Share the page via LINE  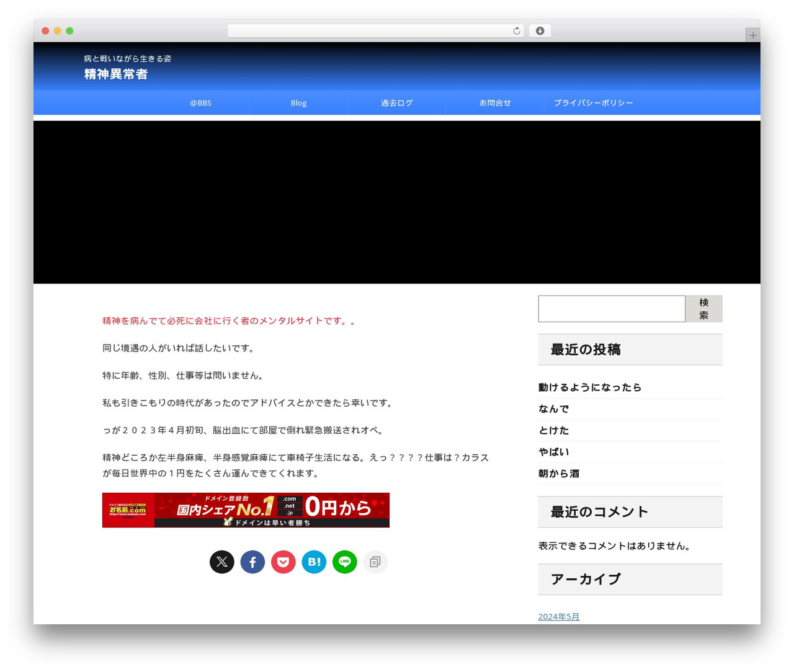345,562
